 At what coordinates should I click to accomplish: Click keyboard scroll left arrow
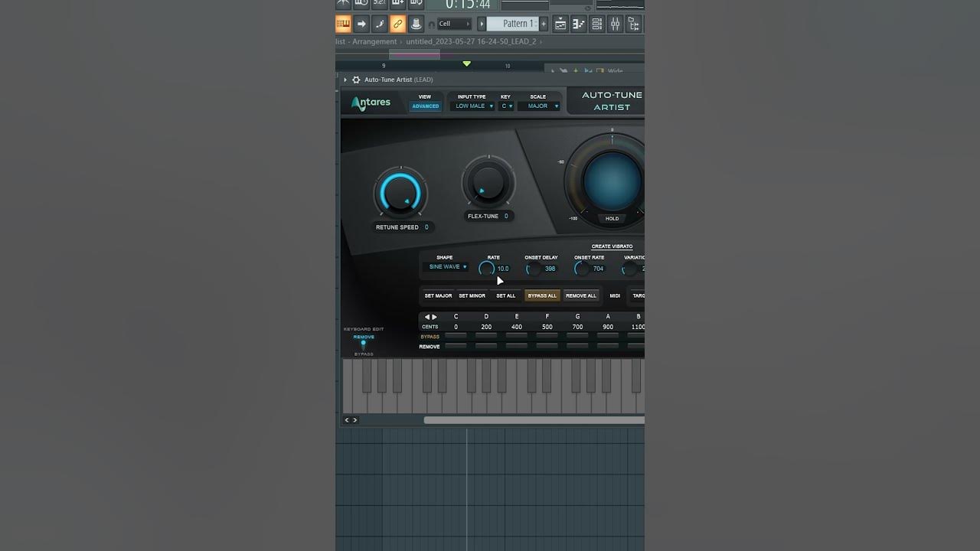347,419
